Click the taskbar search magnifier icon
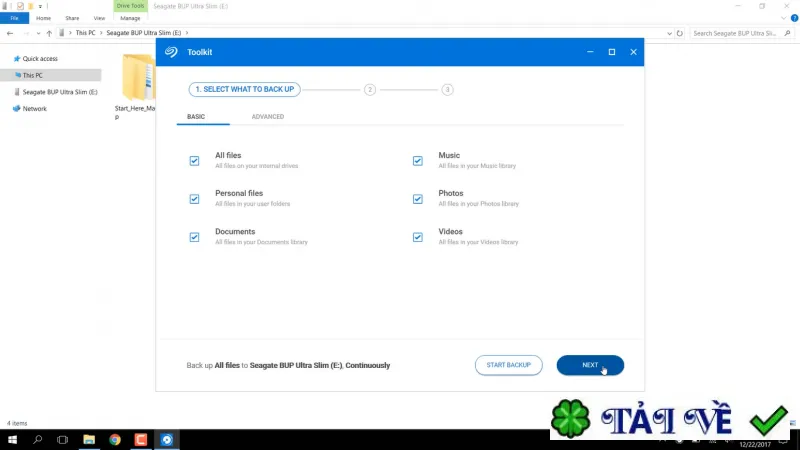This screenshot has width=800, height=450. click(x=37, y=439)
